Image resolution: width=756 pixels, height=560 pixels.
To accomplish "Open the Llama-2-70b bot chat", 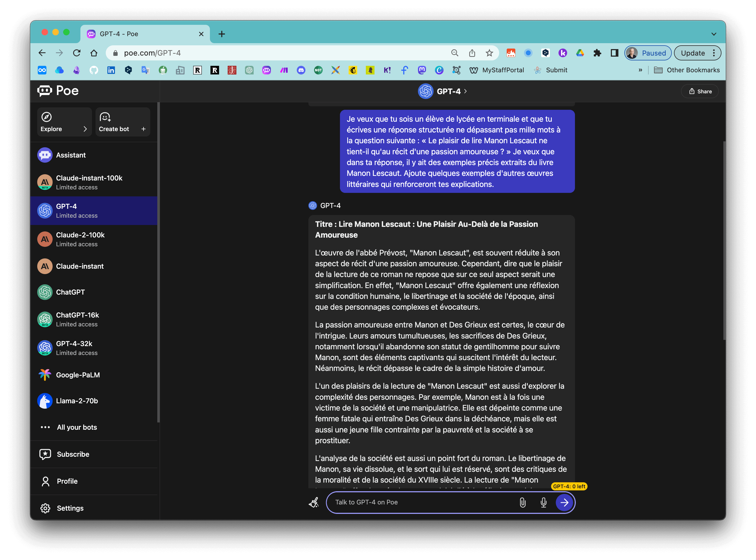I will [94, 401].
